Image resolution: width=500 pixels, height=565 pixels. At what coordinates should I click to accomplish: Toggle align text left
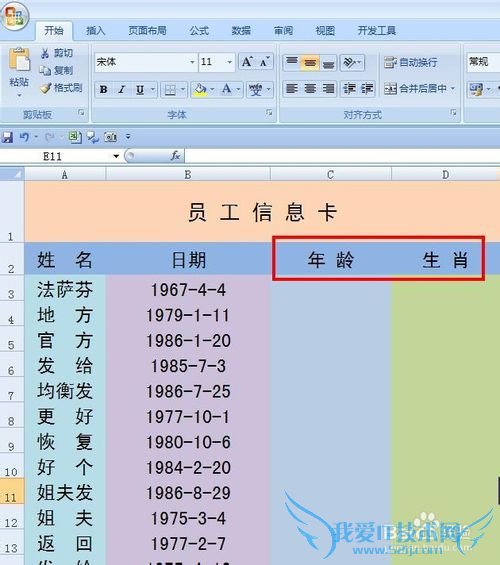click(x=292, y=89)
